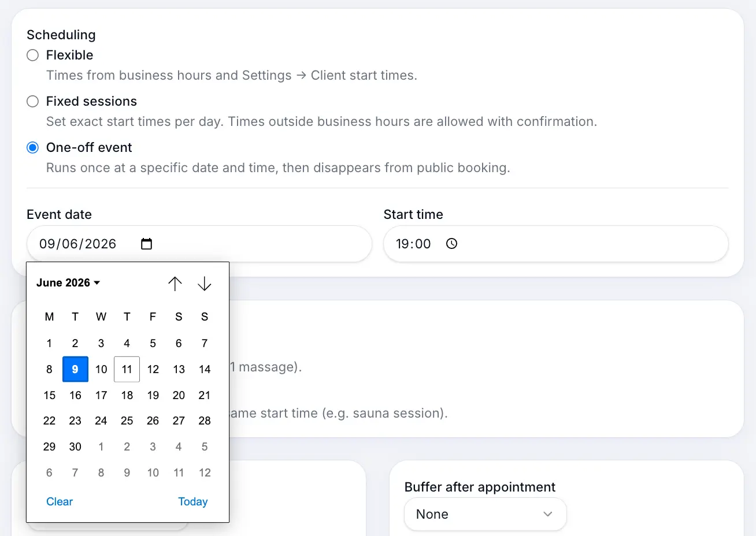Choose June 5 in the calendar
756x536 pixels.
[x=153, y=343]
